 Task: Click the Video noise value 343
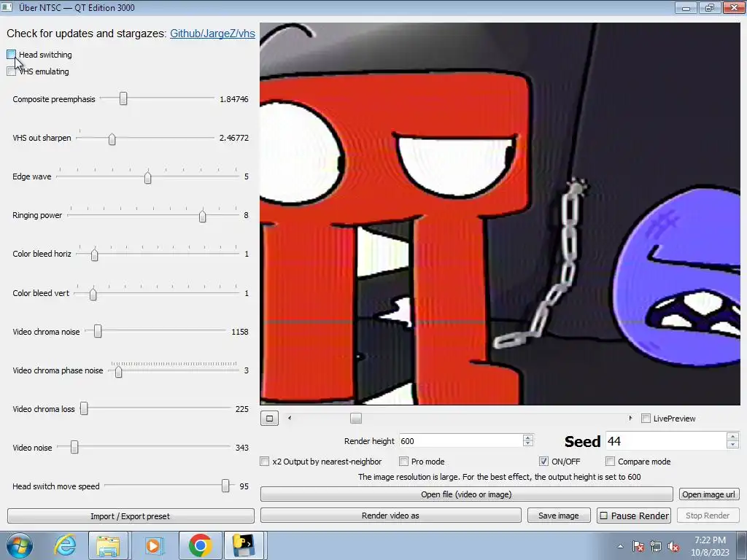[x=242, y=447]
